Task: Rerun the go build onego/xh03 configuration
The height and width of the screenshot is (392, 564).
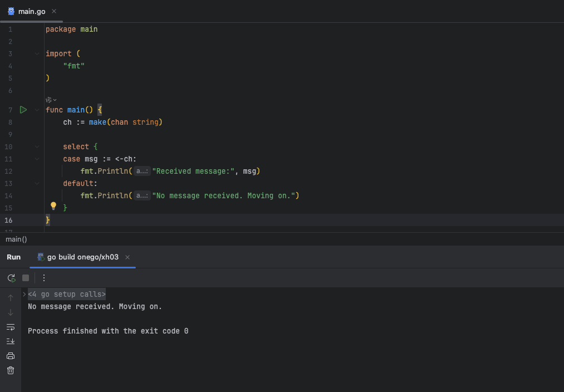Action: coord(12,278)
